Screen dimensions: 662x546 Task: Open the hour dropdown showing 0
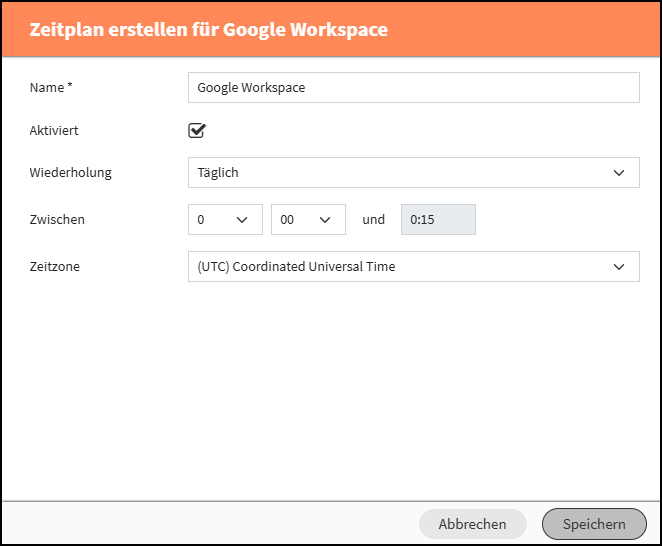(225, 220)
